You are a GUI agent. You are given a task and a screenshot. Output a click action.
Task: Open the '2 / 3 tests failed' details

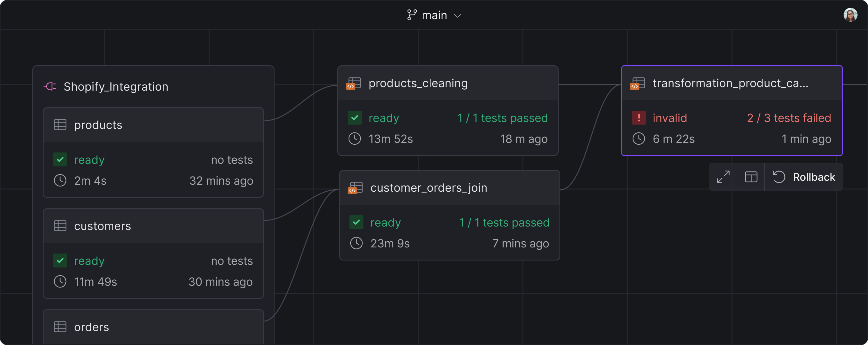tap(789, 118)
